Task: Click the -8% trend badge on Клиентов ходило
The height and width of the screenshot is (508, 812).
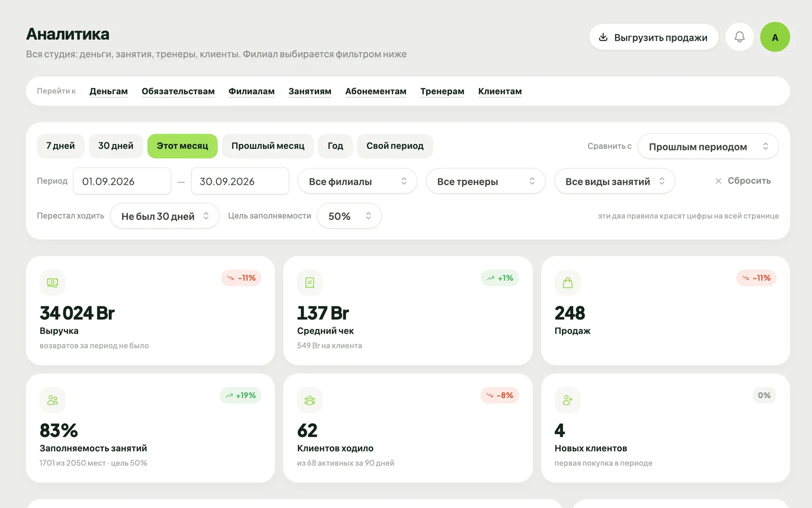Action: (x=500, y=395)
